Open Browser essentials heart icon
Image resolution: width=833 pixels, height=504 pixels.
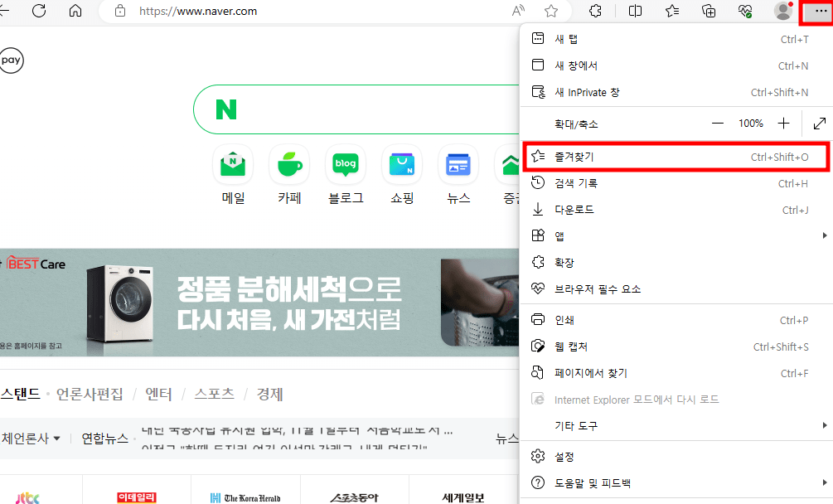point(745,11)
